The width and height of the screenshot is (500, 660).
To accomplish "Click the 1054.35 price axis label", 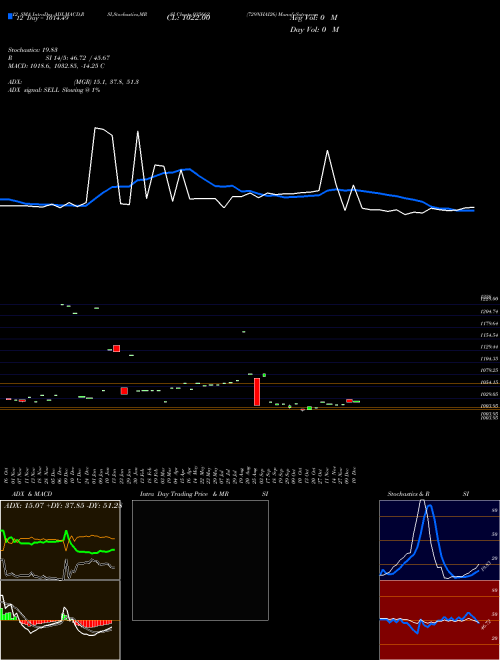I will point(489,382).
